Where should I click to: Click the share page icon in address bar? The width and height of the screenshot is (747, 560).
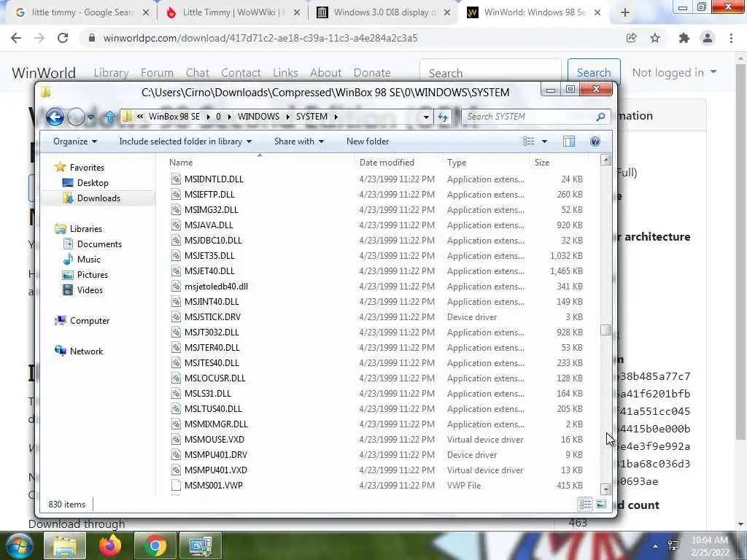[631, 38]
